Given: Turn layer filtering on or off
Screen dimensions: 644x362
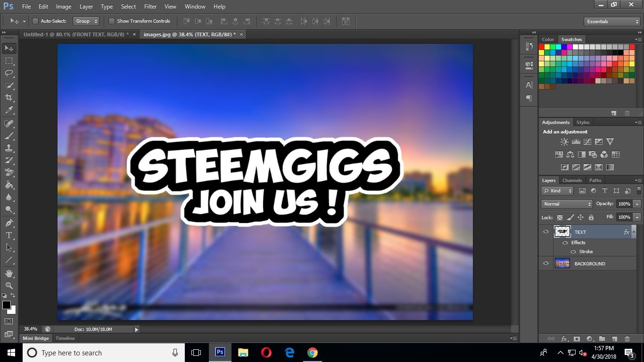Looking at the screenshot, I should tap(639, 191).
